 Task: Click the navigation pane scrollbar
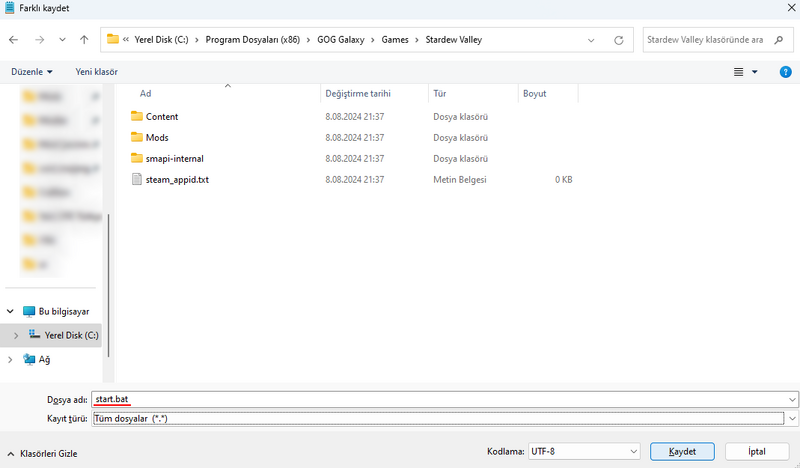click(108, 286)
